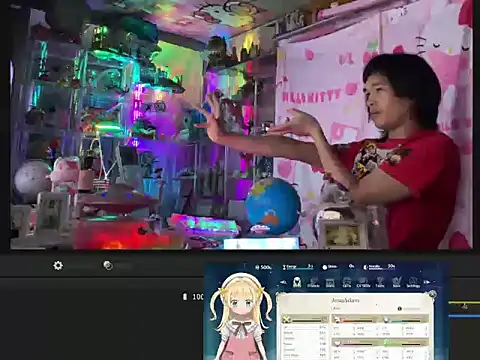This screenshot has width=480, height=360.
Task: Click the 500 coin counter
Action: pyautogui.click(x=263, y=267)
